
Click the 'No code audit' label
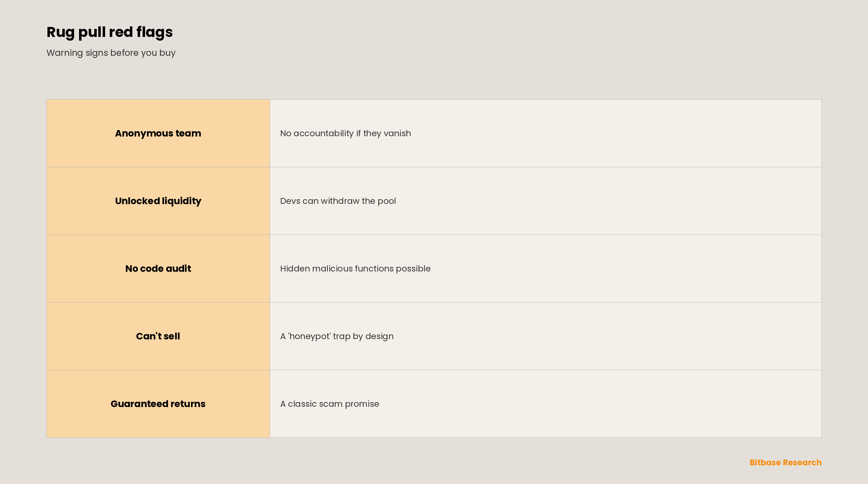coord(158,268)
